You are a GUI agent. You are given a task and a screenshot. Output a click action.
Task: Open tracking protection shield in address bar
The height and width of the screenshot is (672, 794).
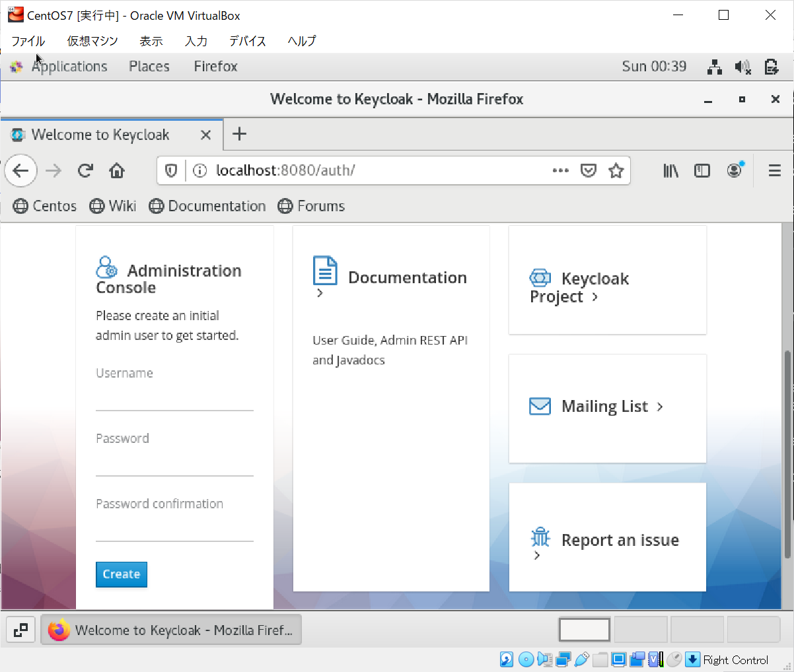171,171
